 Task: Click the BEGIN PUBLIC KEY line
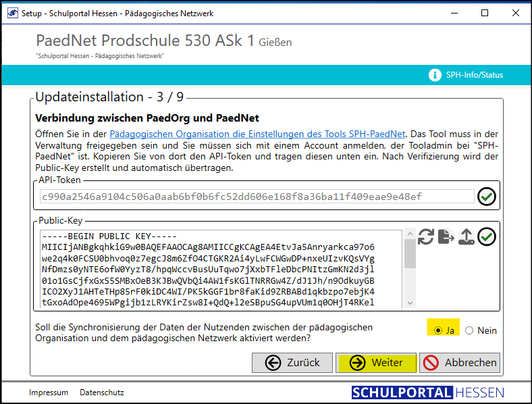pos(109,236)
